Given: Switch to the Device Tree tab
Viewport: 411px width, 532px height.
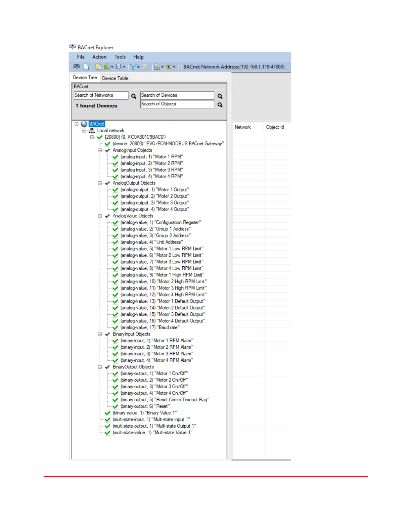Looking at the screenshot, I should [x=85, y=78].
